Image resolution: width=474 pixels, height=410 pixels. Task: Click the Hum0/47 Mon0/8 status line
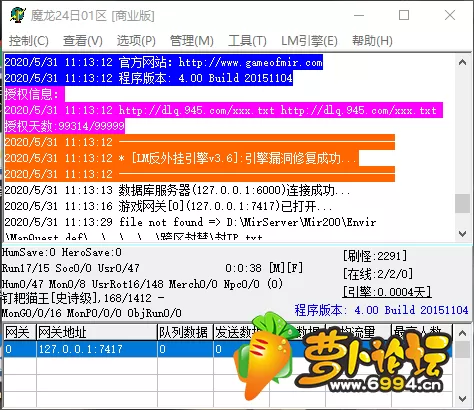(x=142, y=284)
